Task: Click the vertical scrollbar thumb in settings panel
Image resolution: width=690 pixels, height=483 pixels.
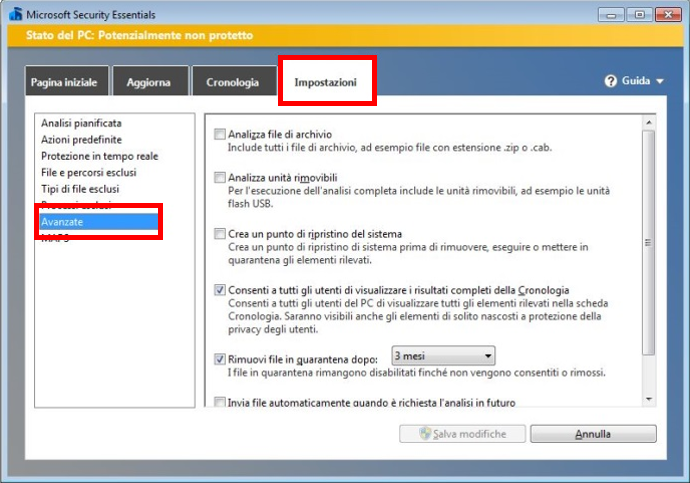Action: 649,242
